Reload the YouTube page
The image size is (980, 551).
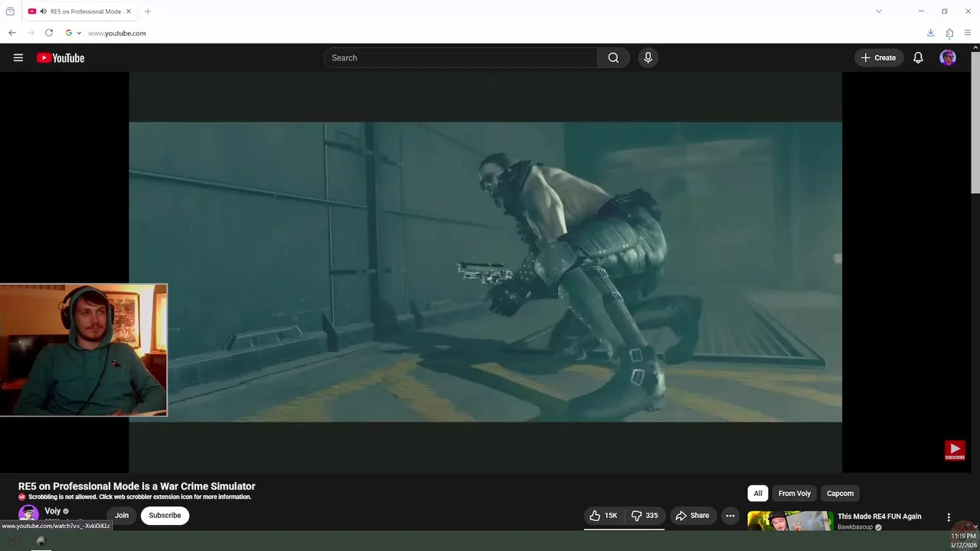click(x=49, y=33)
